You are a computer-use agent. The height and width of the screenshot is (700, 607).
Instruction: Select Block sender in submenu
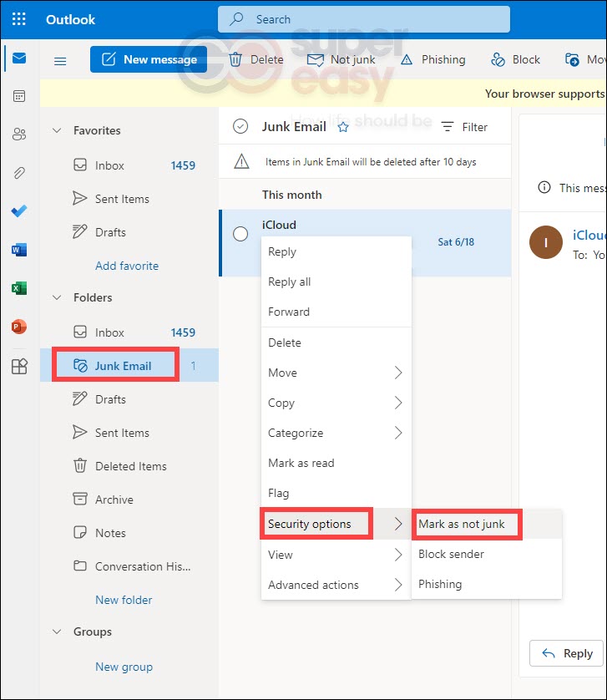pos(487,554)
